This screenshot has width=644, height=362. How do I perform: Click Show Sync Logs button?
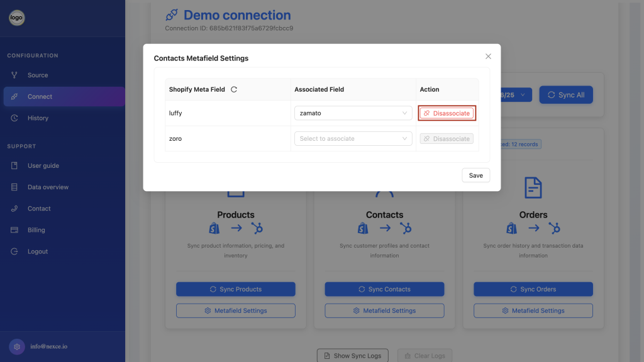352,356
